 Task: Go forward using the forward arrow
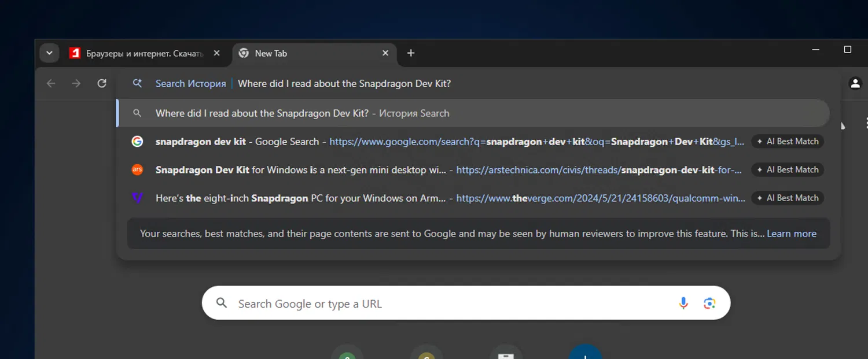pyautogui.click(x=76, y=83)
